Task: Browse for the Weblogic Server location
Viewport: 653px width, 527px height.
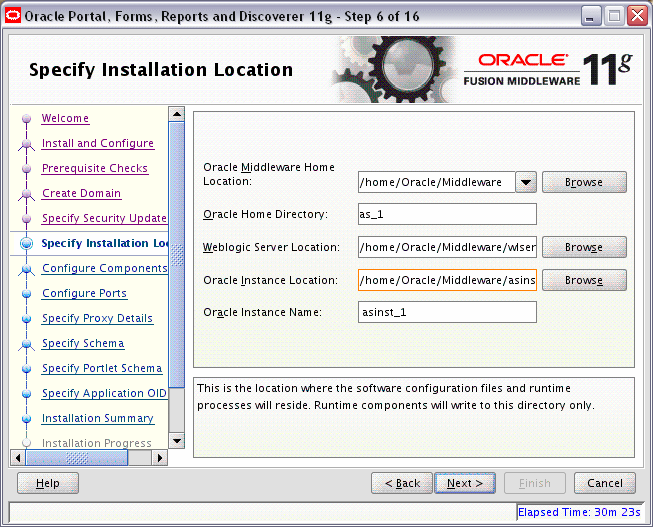Action: pyautogui.click(x=584, y=247)
